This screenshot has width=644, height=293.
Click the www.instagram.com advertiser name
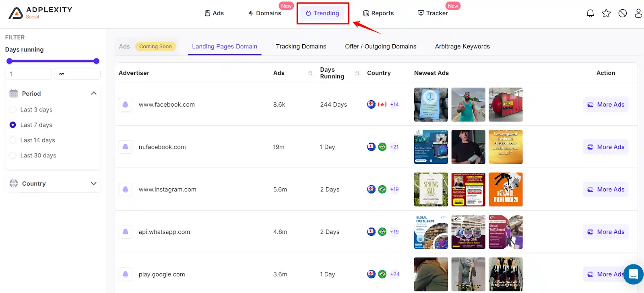[167, 189]
